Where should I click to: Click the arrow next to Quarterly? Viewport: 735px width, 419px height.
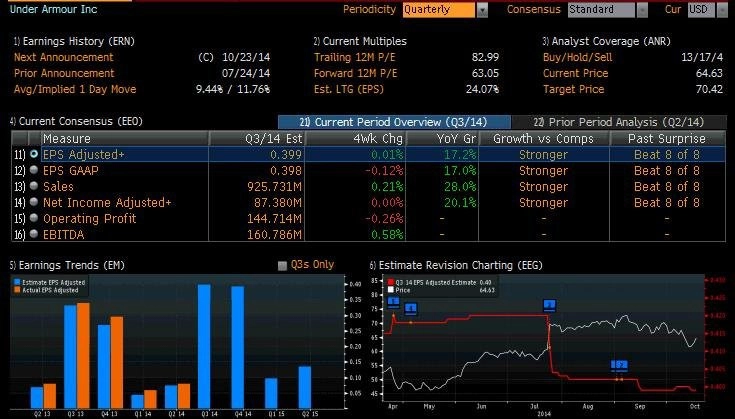pos(482,10)
